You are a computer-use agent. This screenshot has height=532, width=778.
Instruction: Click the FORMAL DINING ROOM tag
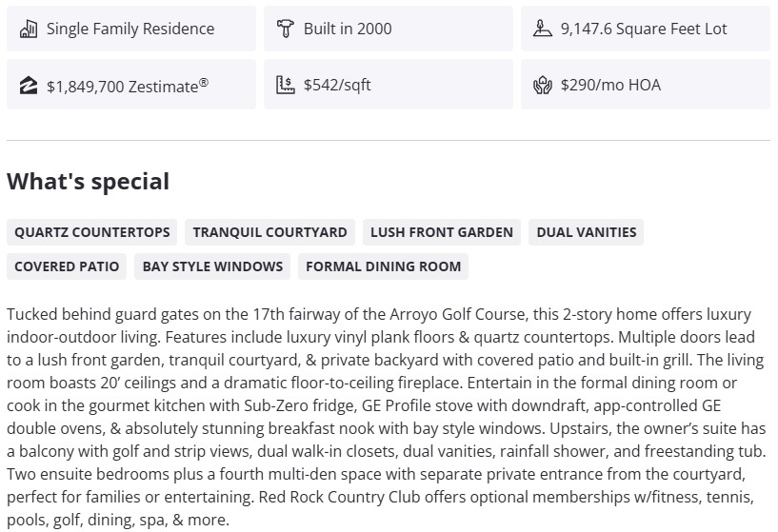point(383,266)
